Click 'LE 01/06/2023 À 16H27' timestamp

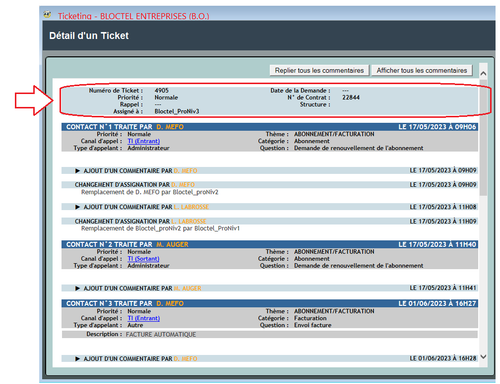point(437,303)
